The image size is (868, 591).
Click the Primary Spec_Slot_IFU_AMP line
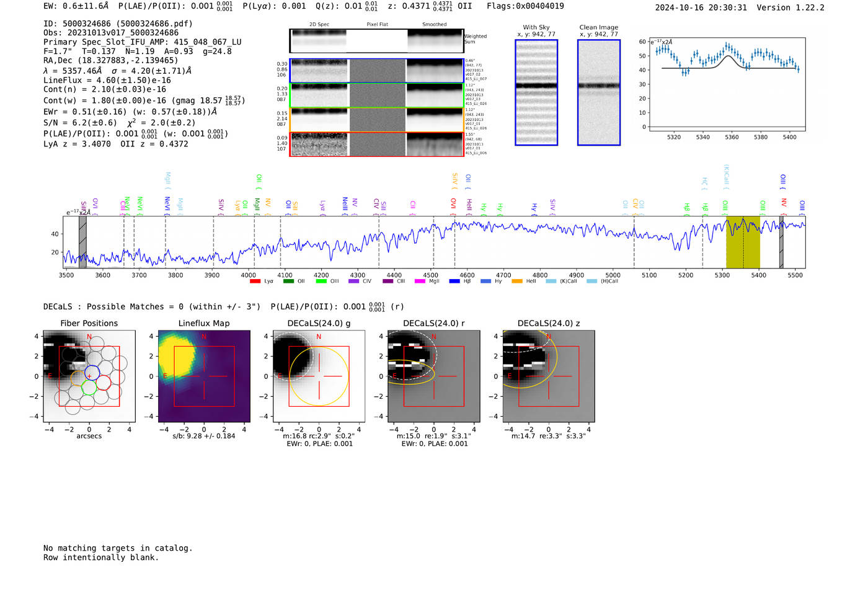point(143,42)
